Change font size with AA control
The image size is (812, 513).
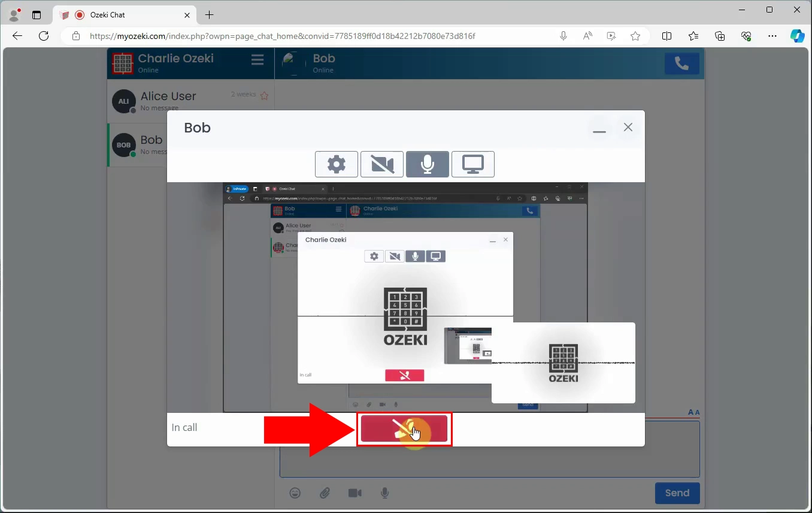(694, 412)
